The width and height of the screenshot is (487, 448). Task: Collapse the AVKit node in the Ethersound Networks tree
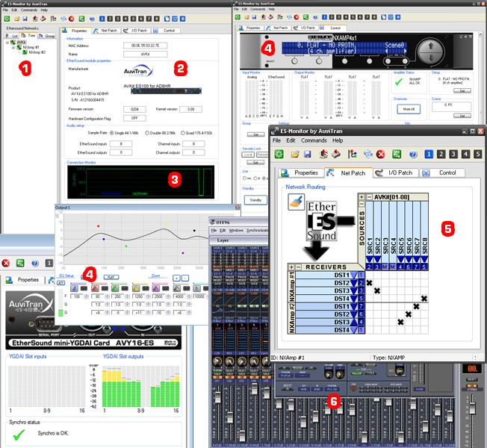(x=7, y=43)
